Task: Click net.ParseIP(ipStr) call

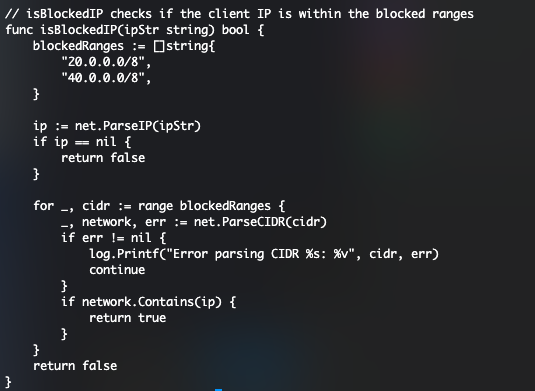Action: 138,126
